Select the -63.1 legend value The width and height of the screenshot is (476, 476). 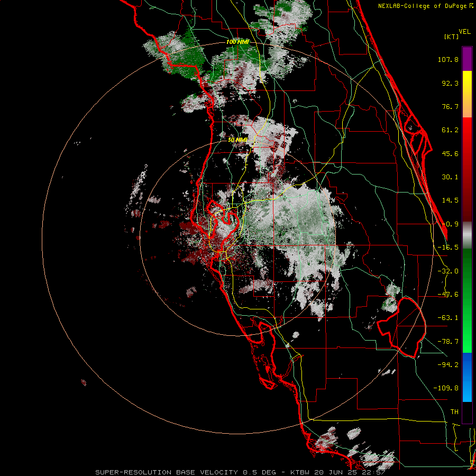(x=448, y=318)
